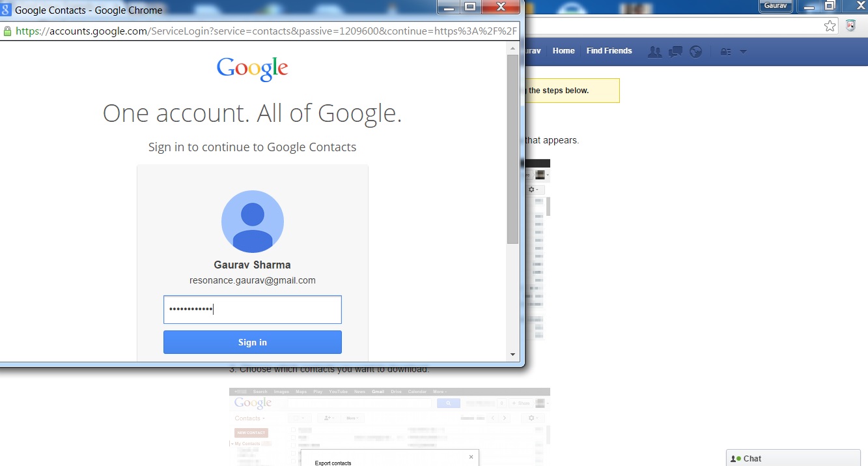Screen dimensions: 868x466
Task: Click the yellow steps notice box
Action: coord(572,91)
